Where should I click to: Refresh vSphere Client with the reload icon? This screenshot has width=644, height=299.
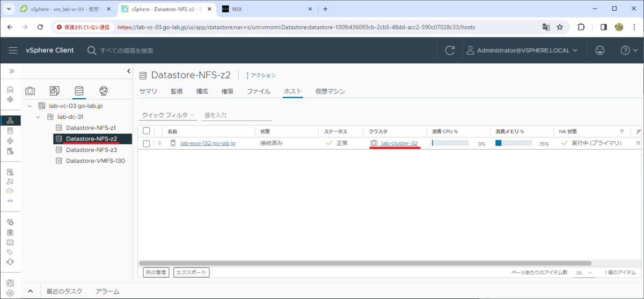coord(450,50)
